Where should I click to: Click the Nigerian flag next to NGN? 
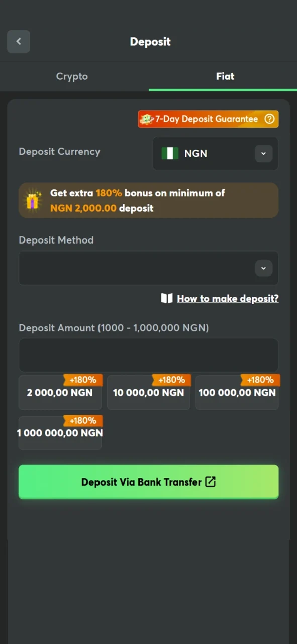coord(170,153)
